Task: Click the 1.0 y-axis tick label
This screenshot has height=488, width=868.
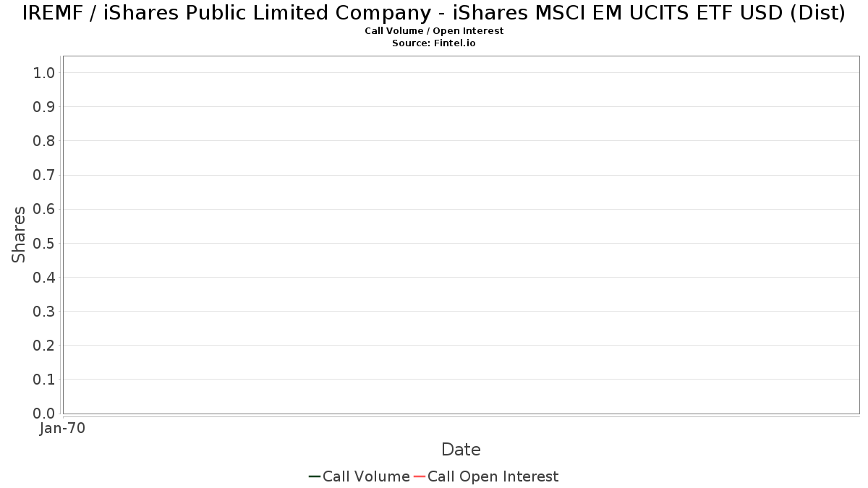Action: [44, 72]
